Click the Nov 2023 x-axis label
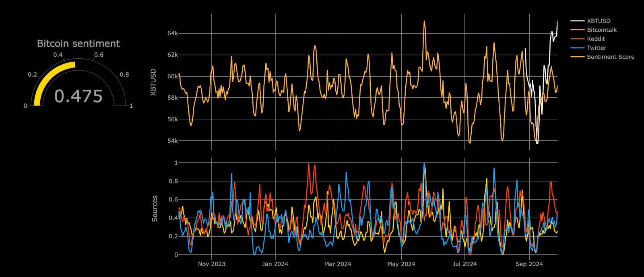Screen dimensions: 644x277 coord(212,264)
